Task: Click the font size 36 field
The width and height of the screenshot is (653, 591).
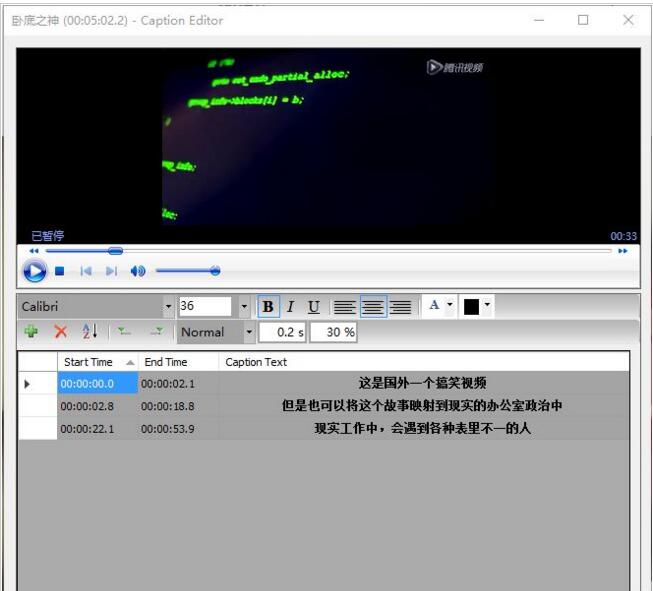Action: pos(205,307)
